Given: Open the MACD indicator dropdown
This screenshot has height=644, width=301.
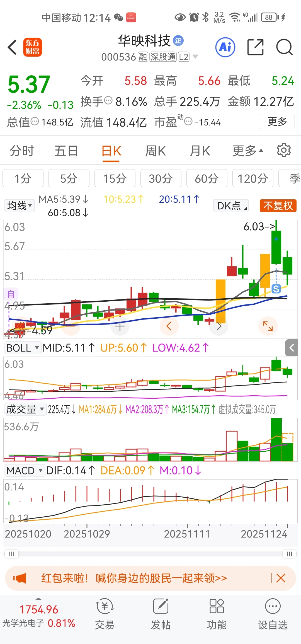Looking at the screenshot, I should [x=25, y=471].
